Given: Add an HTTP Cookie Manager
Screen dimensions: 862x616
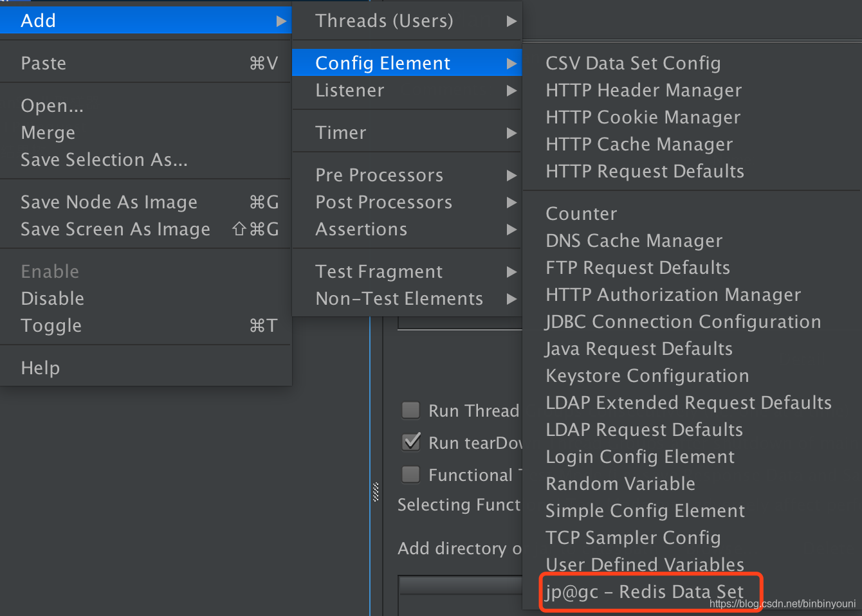Looking at the screenshot, I should point(692,117).
